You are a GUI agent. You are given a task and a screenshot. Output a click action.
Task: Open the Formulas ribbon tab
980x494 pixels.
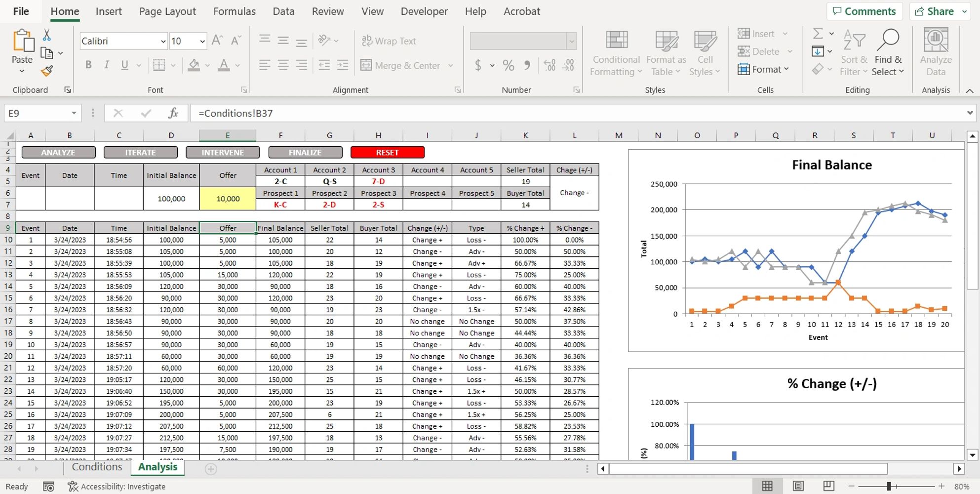[235, 11]
